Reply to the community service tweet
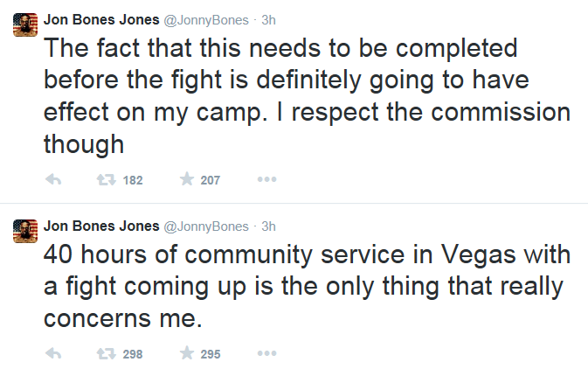Screen dimensions: 588x369 [53, 353]
